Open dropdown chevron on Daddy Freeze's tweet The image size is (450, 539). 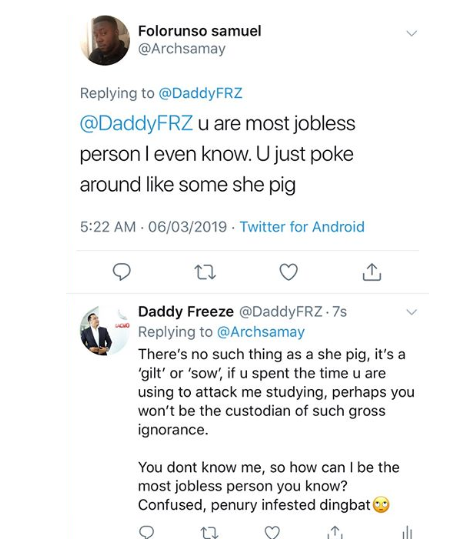(411, 312)
